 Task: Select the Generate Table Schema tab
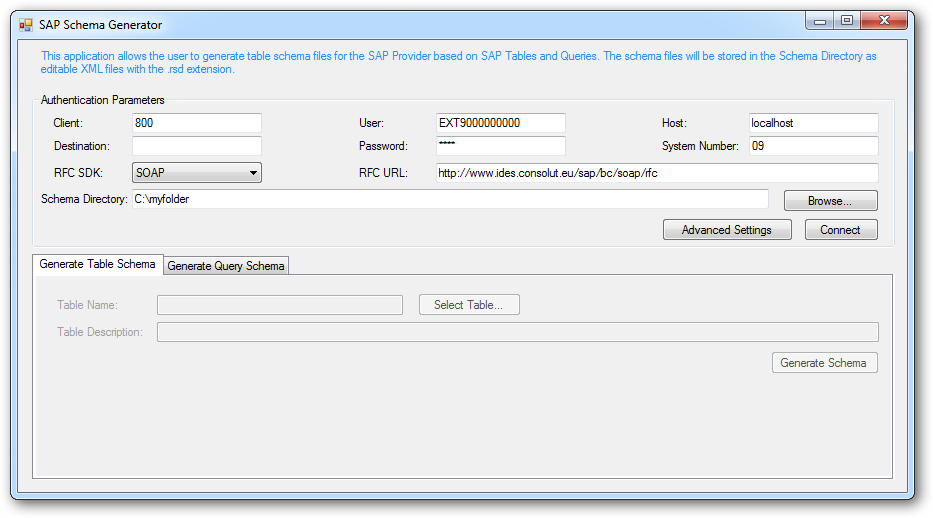98,264
